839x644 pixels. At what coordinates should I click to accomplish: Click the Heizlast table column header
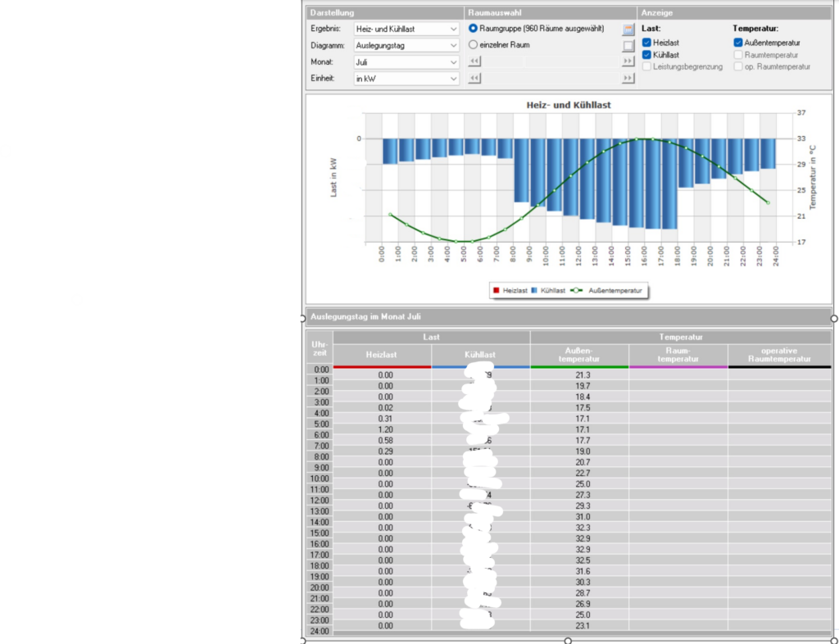click(x=382, y=355)
